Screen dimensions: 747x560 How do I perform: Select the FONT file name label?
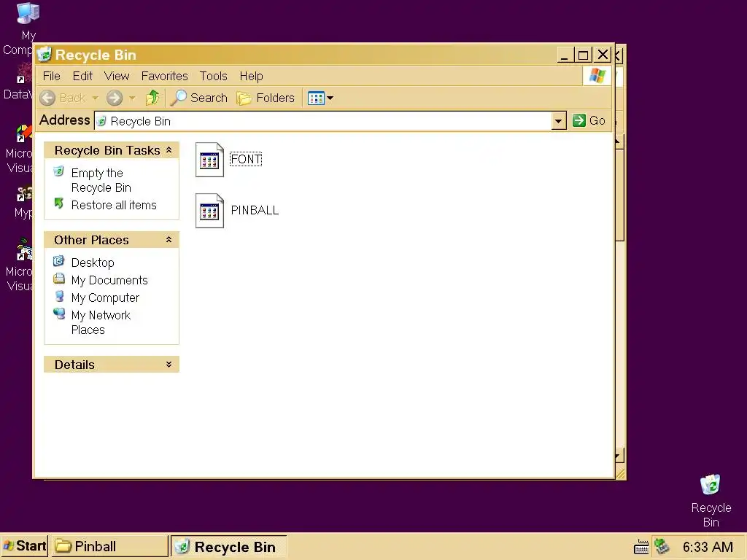pos(246,159)
